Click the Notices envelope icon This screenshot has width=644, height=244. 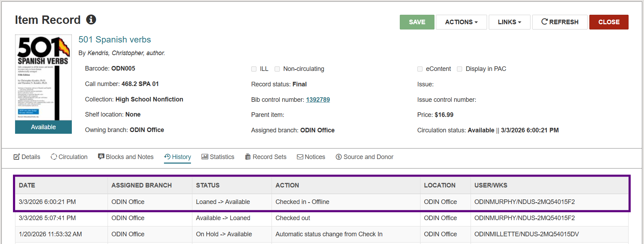click(300, 157)
